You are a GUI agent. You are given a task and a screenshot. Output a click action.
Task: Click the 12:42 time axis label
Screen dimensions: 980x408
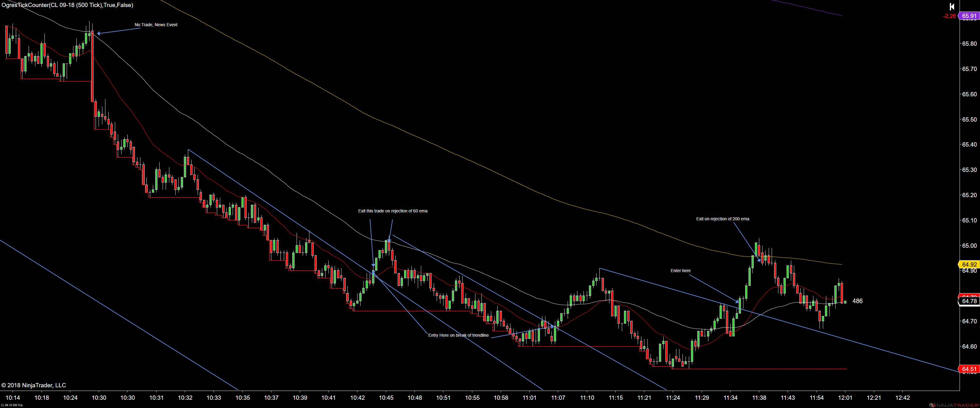click(x=903, y=398)
